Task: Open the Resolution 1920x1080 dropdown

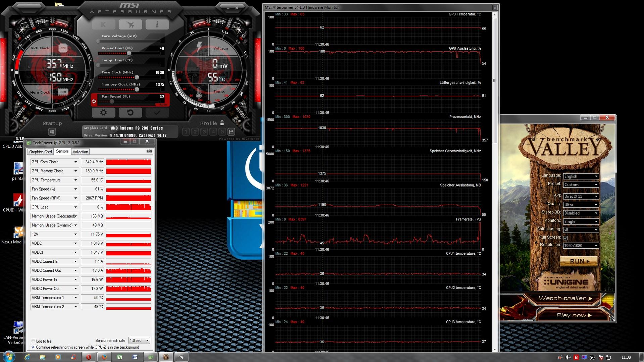Action: tap(581, 246)
